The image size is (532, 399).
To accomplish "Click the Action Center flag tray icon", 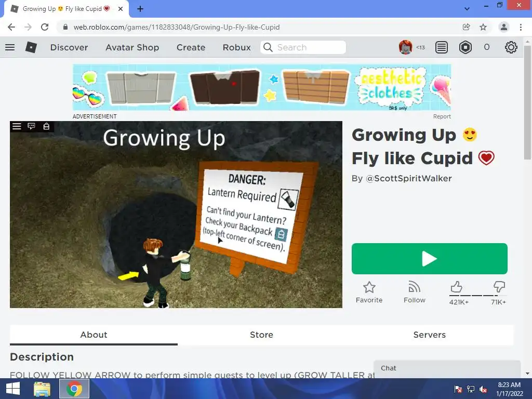I will tap(458, 389).
